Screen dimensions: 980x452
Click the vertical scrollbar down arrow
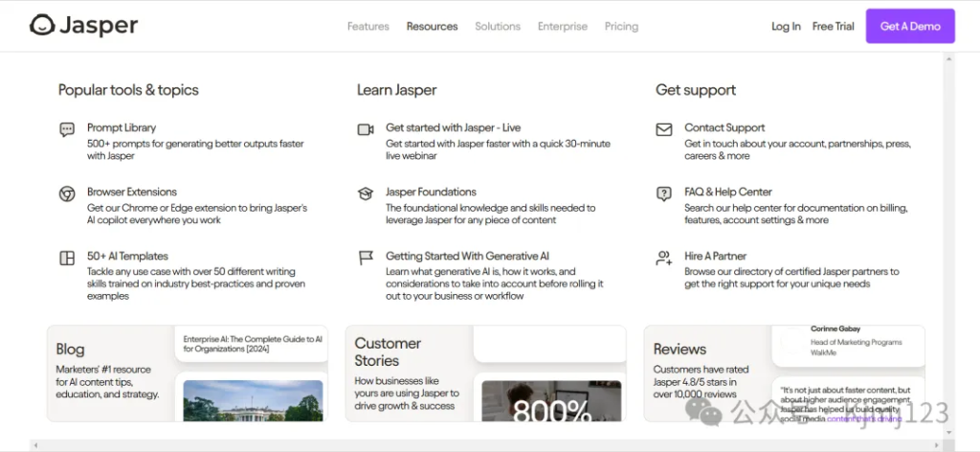click(x=948, y=432)
